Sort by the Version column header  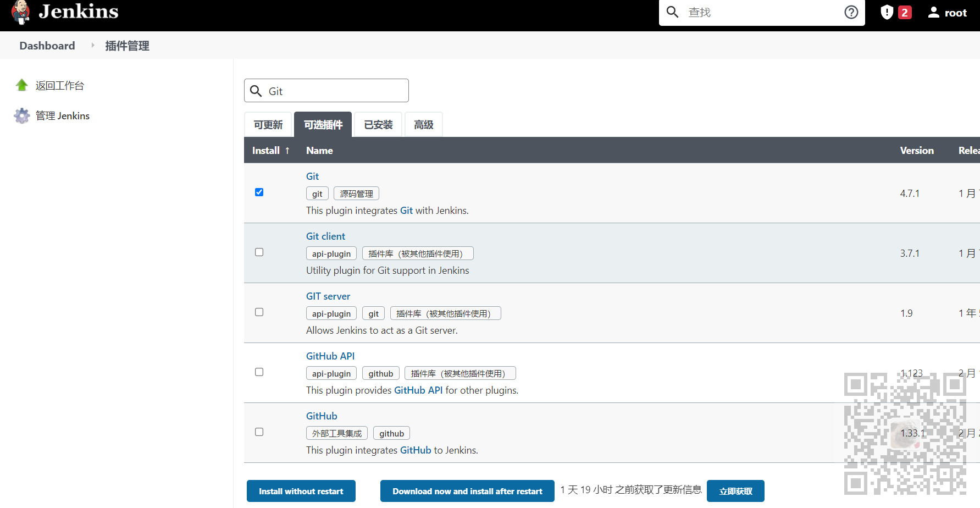917,150
